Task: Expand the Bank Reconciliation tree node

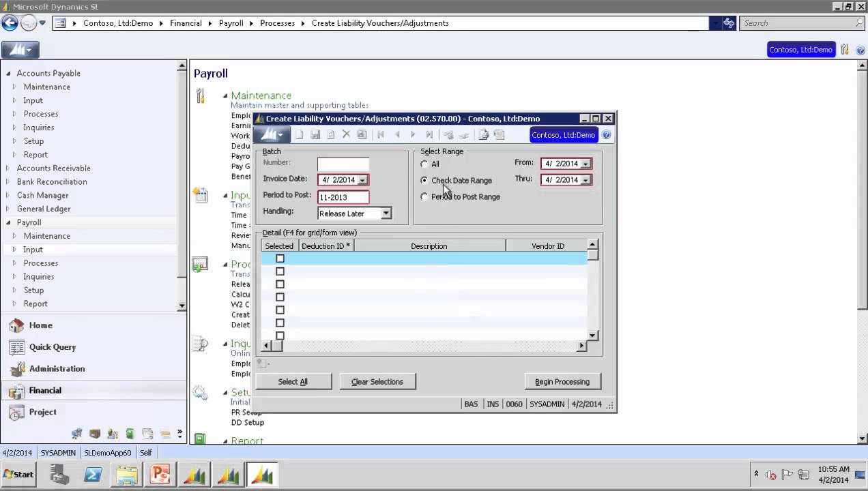Action: [x=8, y=182]
